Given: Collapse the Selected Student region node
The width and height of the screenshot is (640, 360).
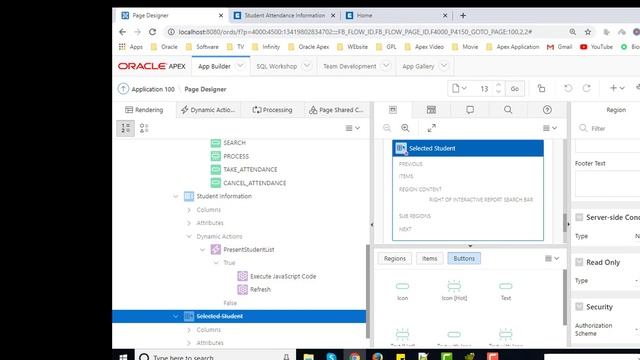Looking at the screenshot, I should [x=176, y=316].
